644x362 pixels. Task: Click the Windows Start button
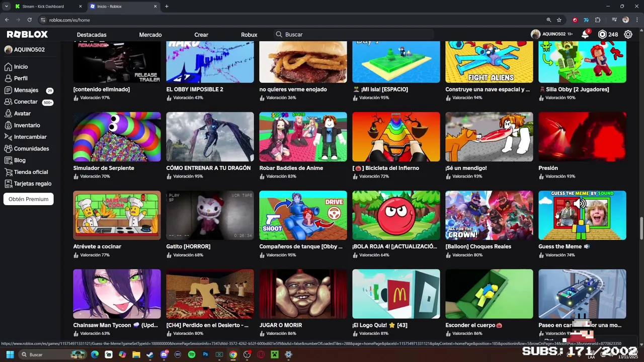click(x=10, y=354)
